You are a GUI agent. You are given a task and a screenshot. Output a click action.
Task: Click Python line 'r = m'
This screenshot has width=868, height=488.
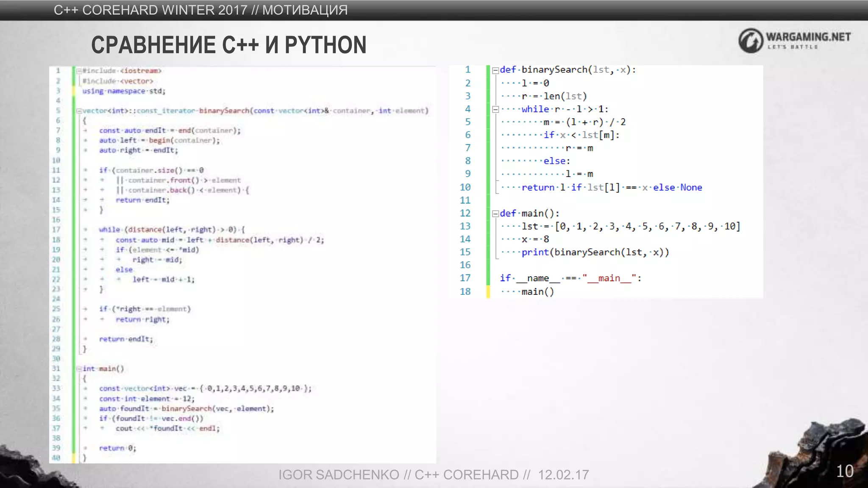pyautogui.click(x=579, y=148)
